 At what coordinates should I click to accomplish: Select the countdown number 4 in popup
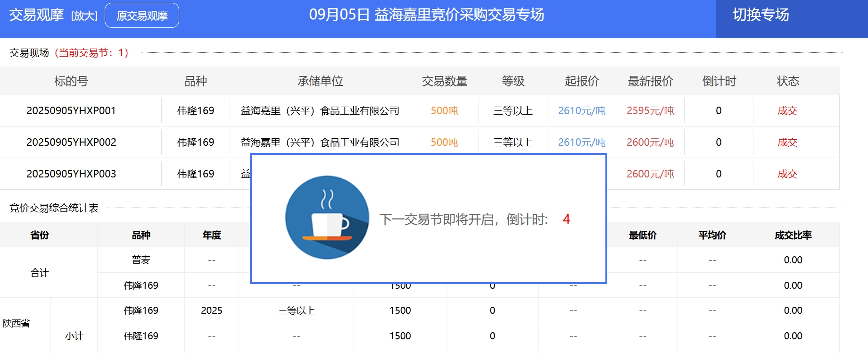(566, 219)
